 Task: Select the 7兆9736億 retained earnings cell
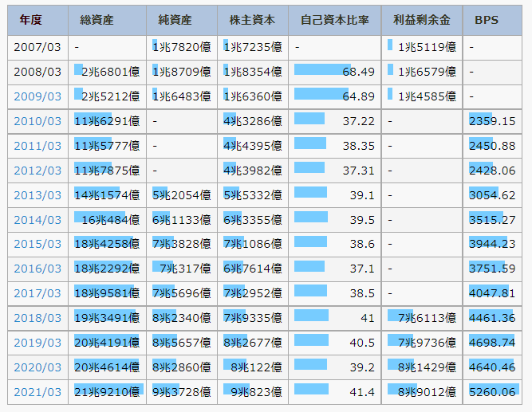tap(422, 343)
